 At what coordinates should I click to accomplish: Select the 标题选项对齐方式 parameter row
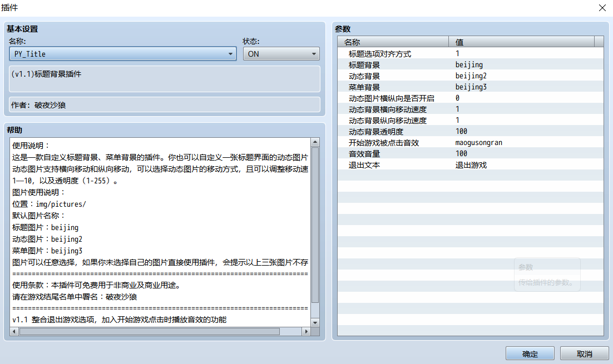tap(470, 53)
